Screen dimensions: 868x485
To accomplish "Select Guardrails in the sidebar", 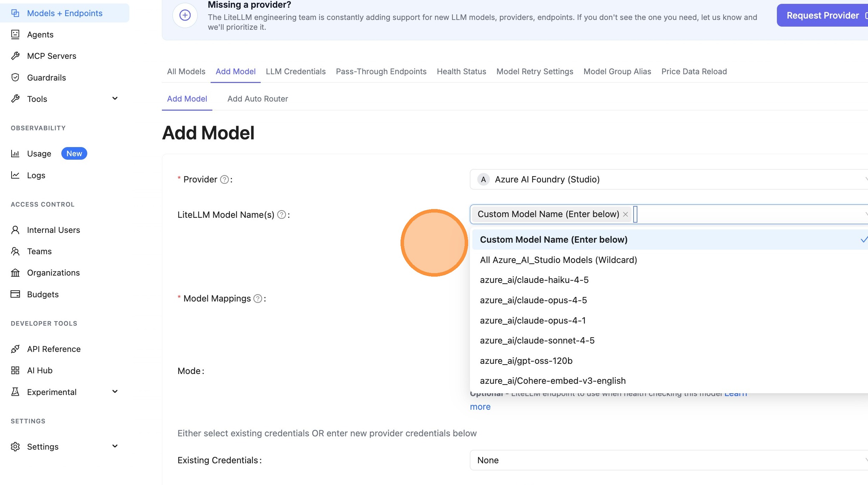I will coord(46,77).
